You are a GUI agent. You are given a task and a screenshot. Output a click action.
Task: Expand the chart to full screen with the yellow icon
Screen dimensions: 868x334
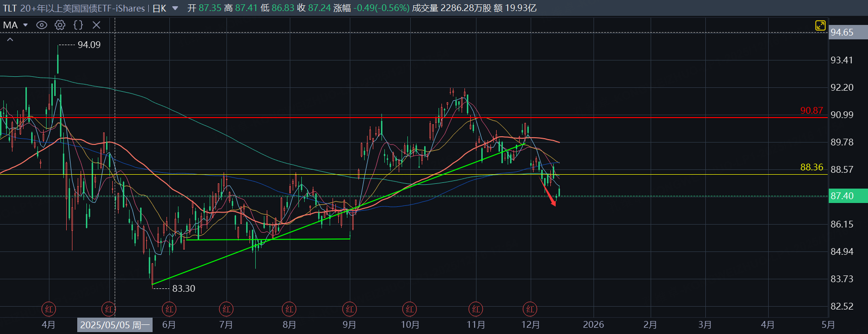(820, 25)
